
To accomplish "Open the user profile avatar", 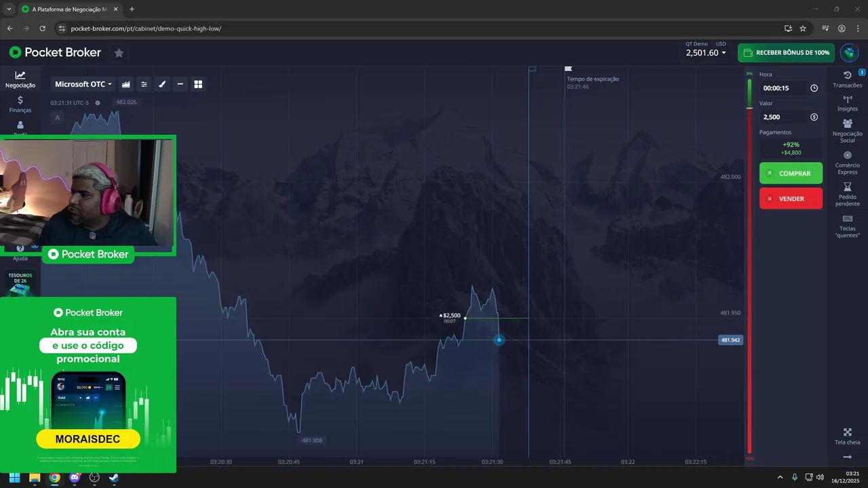I will [x=849, y=53].
